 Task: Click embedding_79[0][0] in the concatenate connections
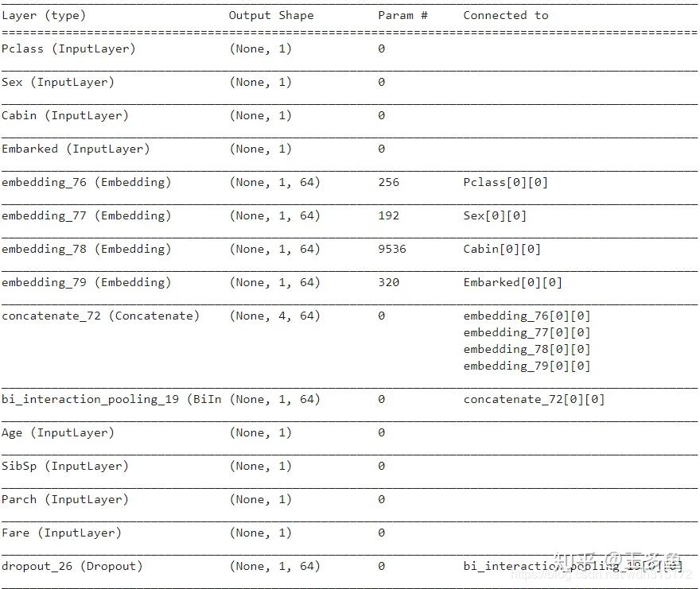[527, 366]
